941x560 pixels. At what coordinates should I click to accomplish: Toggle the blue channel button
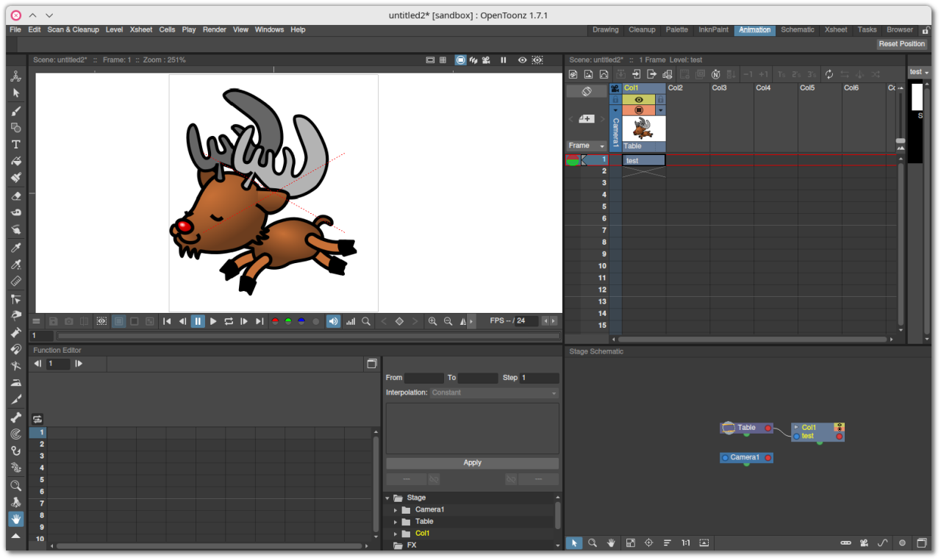point(301,321)
